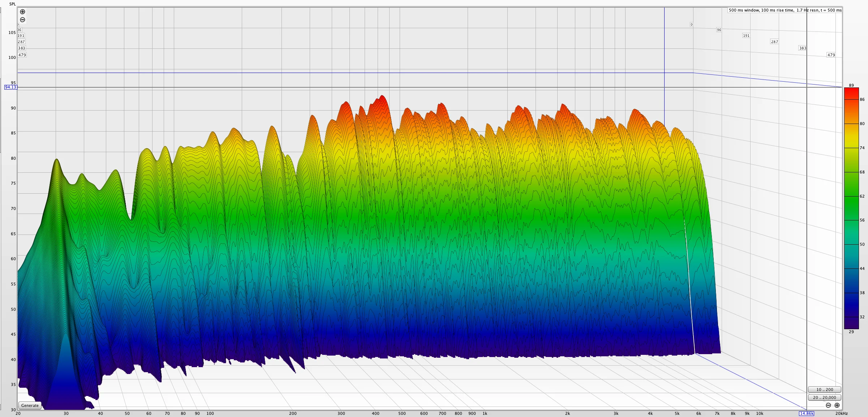This screenshot has height=417, width=868.
Task: Zoom in the SPL axis with the plus icon
Action: [22, 12]
